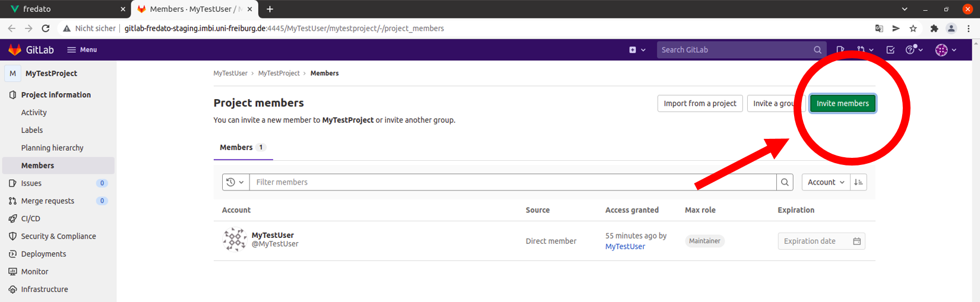Viewport: 980px width, 302px height.
Task: Open Merge requests in sidebar
Action: (x=48, y=201)
